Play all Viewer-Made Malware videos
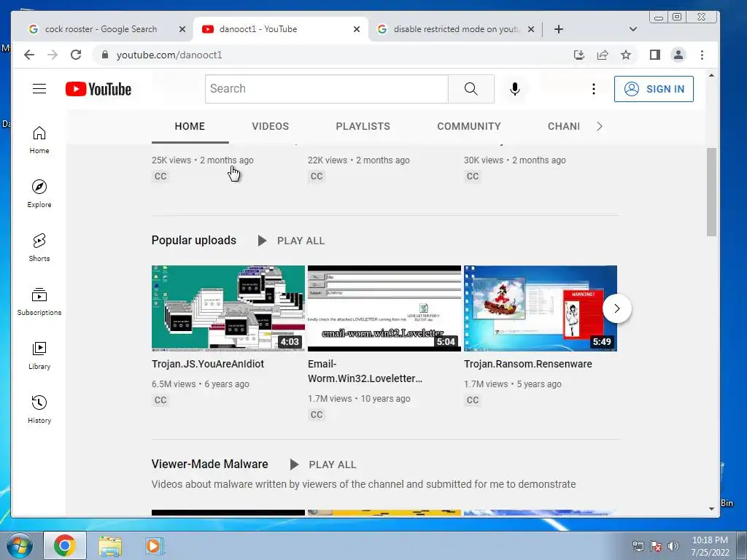Viewport: 747px width, 560px height. 322,464
